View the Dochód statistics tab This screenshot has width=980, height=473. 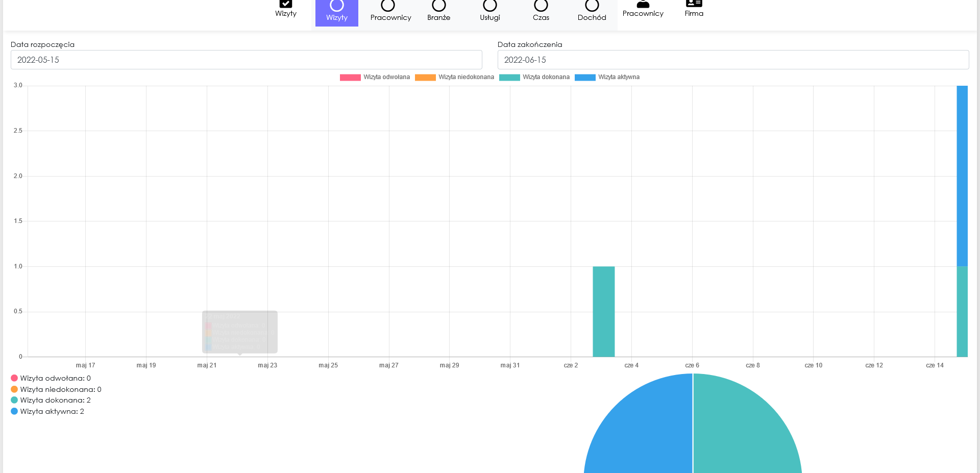tap(592, 11)
